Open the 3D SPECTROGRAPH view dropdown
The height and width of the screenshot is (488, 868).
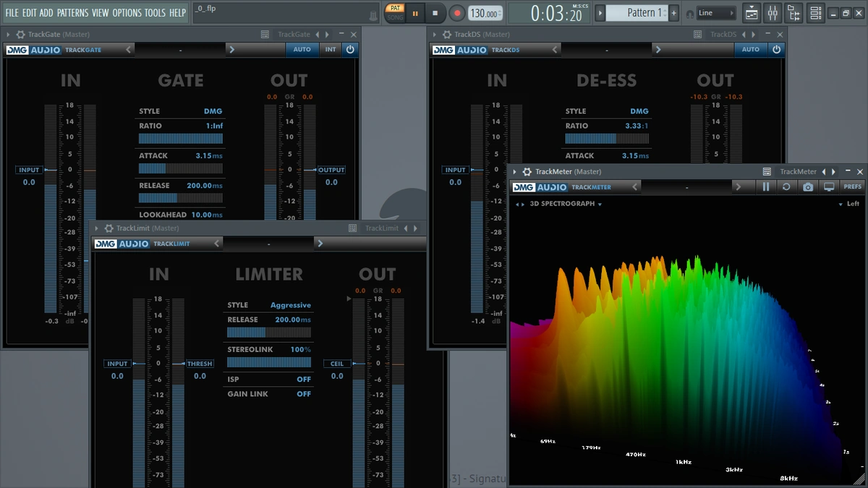pos(566,204)
